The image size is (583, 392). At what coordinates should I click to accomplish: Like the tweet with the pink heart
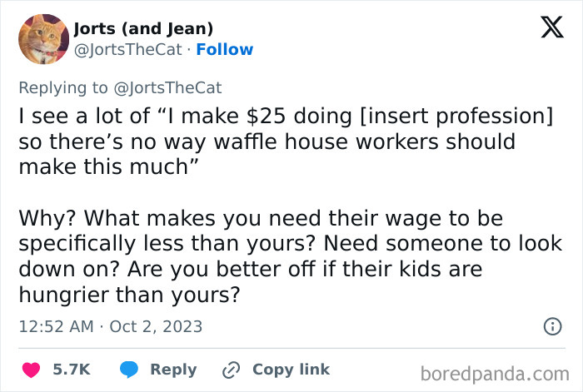tap(32, 370)
